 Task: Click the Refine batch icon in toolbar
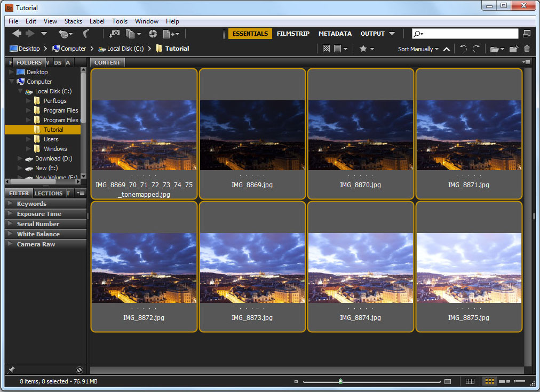click(x=130, y=34)
